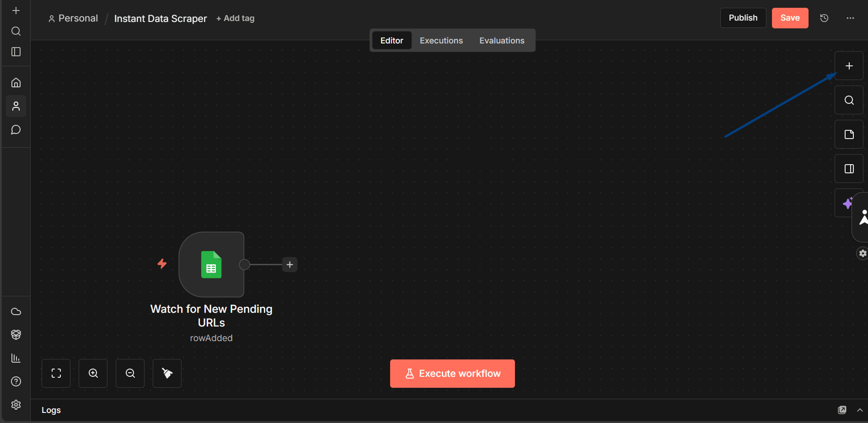868x423 pixels.
Task: Open the Personal user icon in sidebar
Action: pos(16,106)
